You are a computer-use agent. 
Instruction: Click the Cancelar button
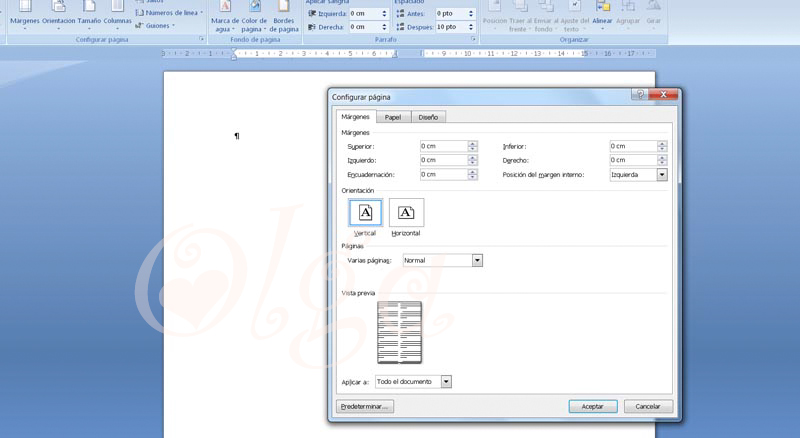click(x=648, y=406)
